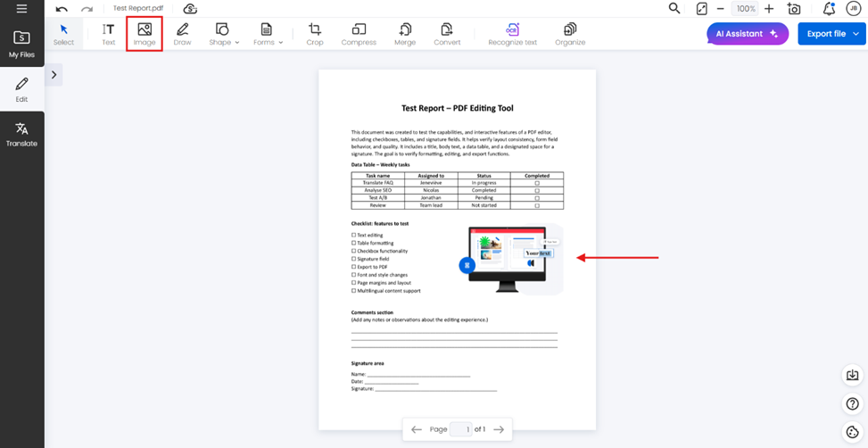Open the Organize pages tool

coord(569,34)
